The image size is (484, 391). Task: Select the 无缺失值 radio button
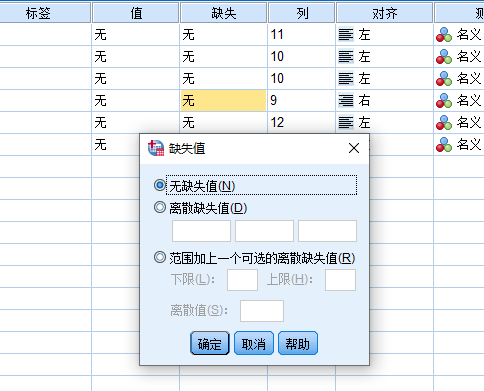160,185
